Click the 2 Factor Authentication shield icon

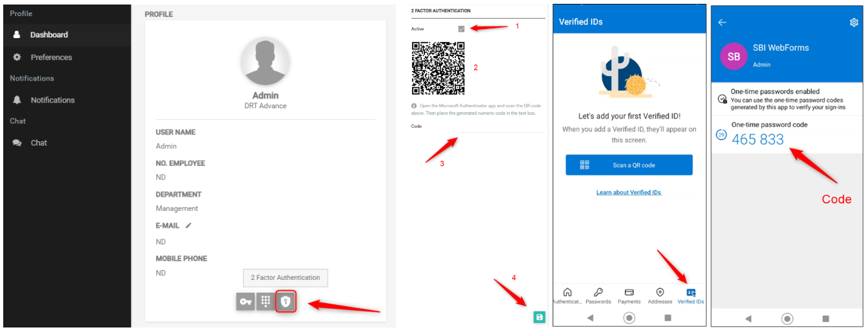[286, 302]
